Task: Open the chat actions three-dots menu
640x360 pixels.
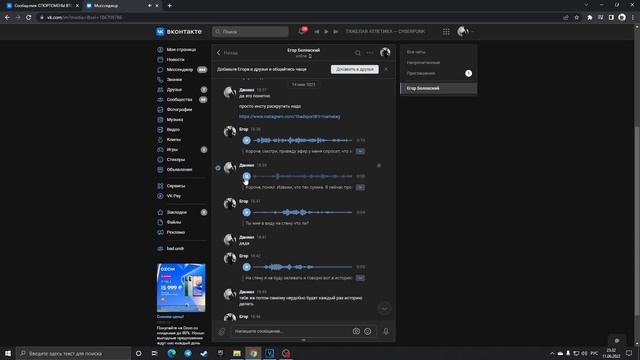Action: pyautogui.click(x=370, y=53)
